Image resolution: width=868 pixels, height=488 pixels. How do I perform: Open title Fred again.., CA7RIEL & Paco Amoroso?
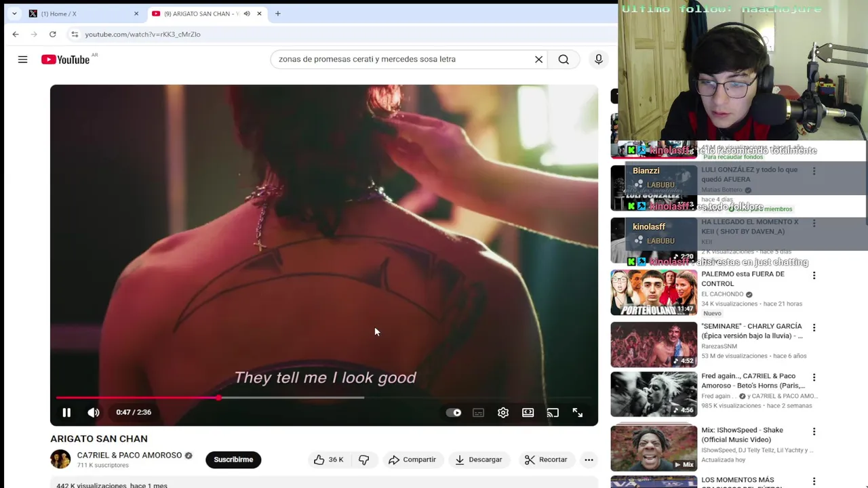753,381
